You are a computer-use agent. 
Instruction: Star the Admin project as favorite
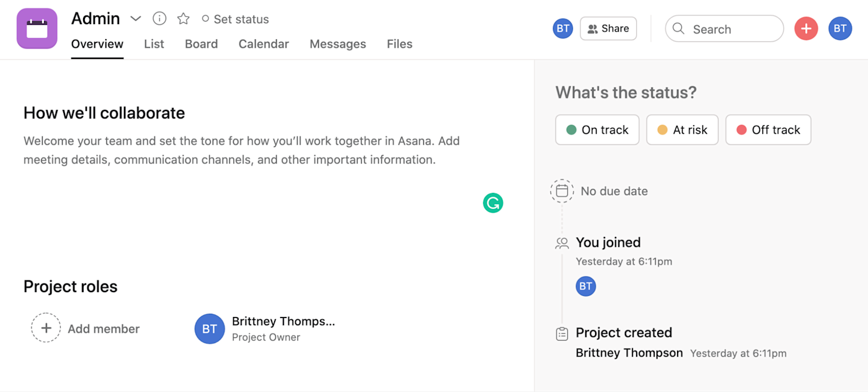point(183,19)
